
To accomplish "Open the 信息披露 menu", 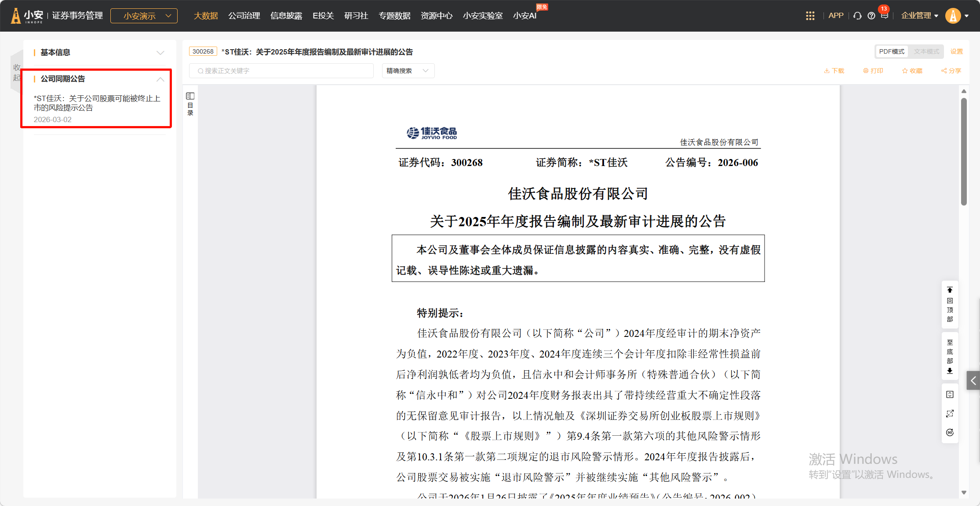I will pos(286,16).
